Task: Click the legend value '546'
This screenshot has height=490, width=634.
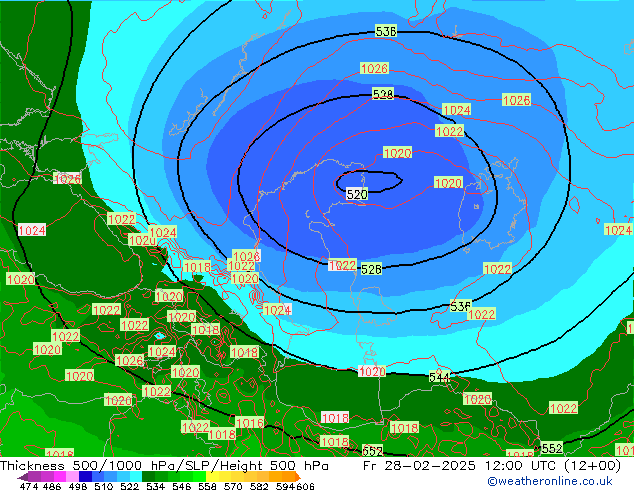Action: [181, 486]
